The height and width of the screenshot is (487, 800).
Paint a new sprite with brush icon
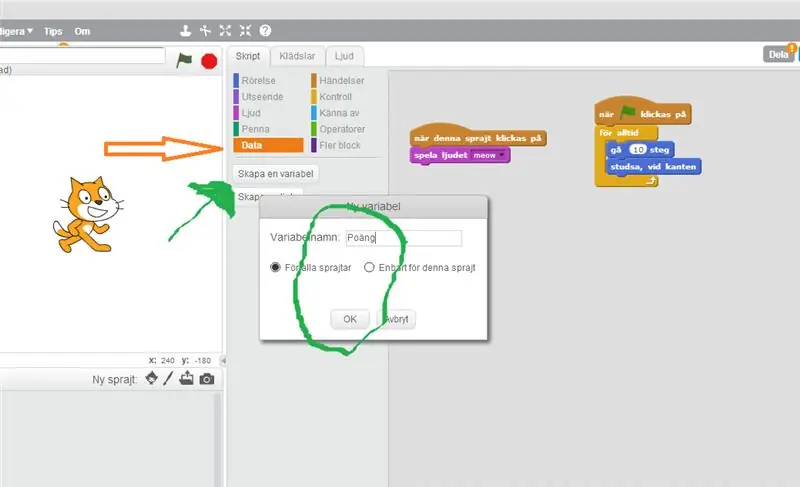168,378
